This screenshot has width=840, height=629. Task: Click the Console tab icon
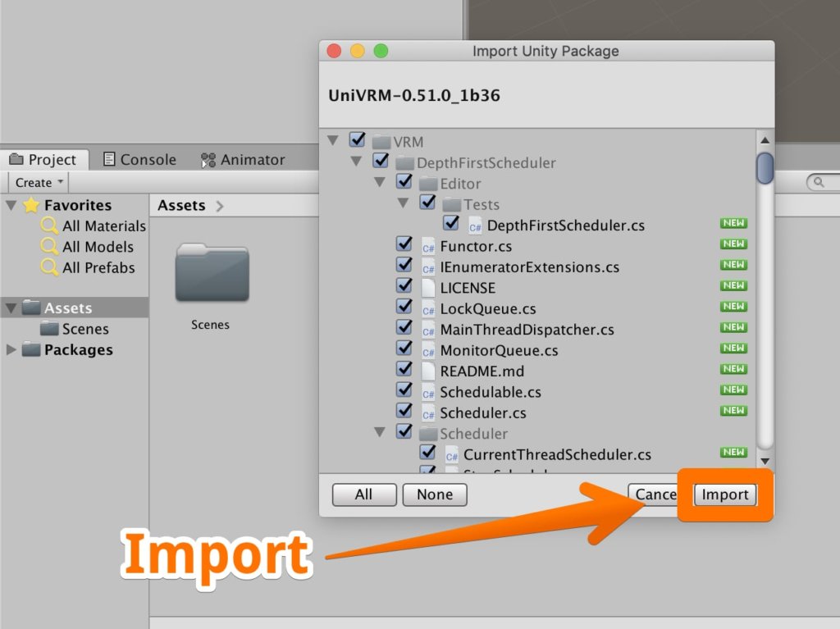110,159
